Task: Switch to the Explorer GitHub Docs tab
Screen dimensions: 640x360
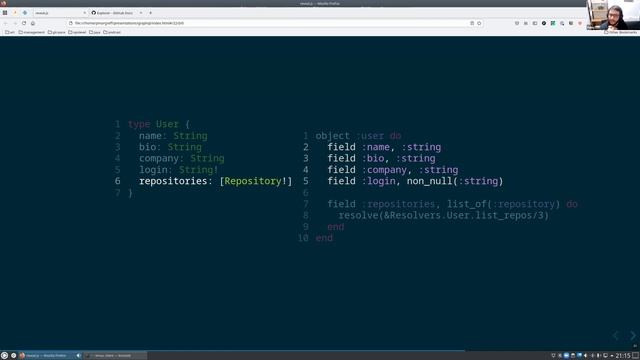Action: click(x=116, y=13)
